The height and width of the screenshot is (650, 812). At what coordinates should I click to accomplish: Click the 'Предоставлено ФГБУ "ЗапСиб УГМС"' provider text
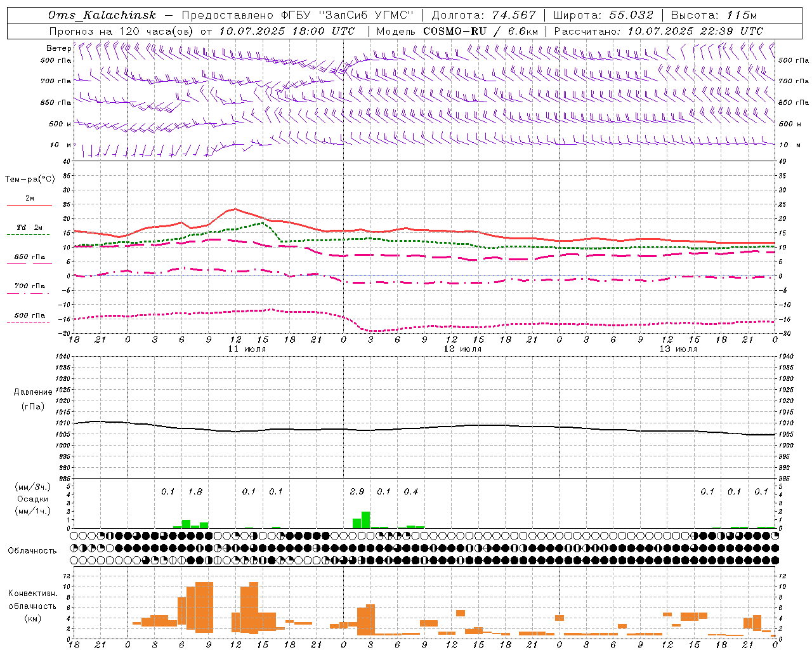[x=298, y=15]
